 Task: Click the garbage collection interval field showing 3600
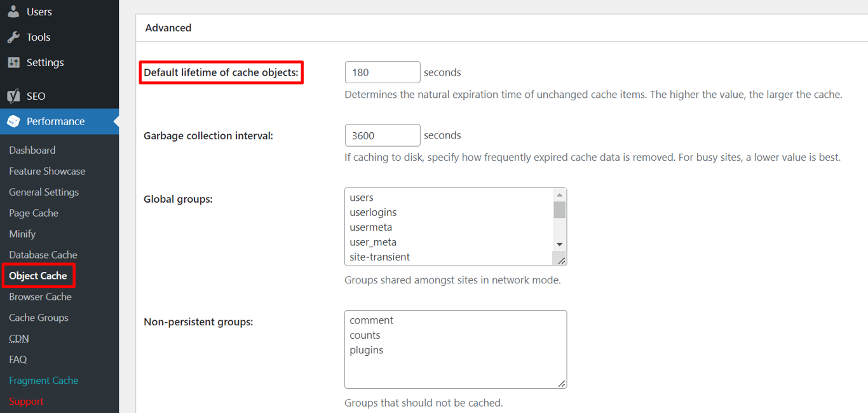(382, 135)
